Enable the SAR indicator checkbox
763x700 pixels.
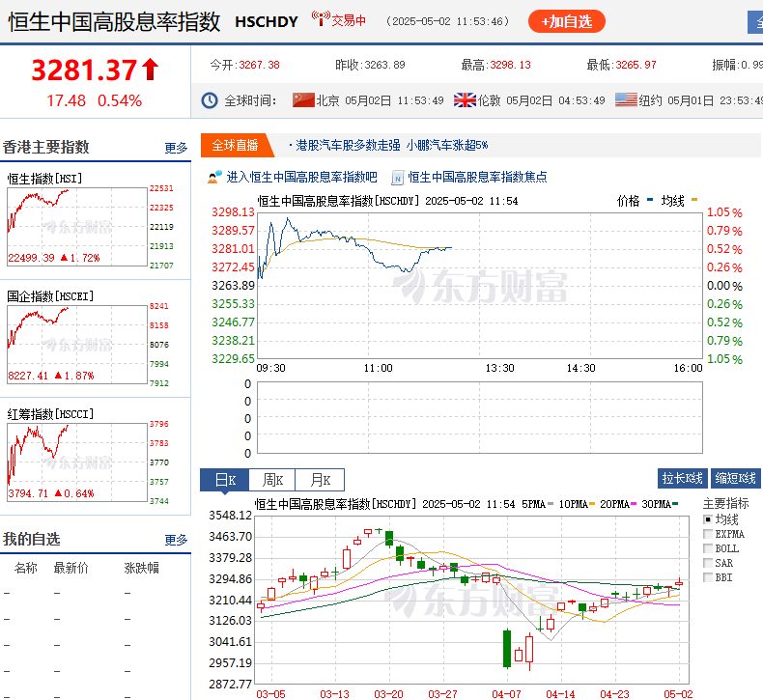point(708,563)
